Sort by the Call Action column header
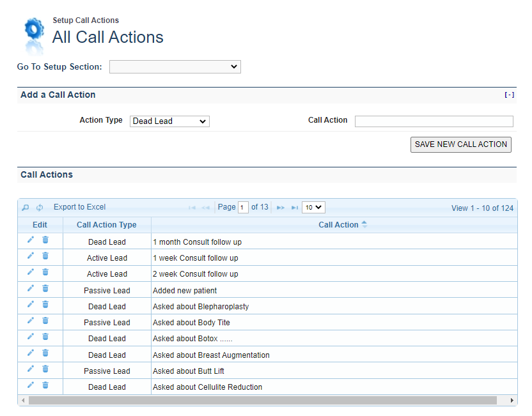Screen dimensions: 532x416 (338, 225)
